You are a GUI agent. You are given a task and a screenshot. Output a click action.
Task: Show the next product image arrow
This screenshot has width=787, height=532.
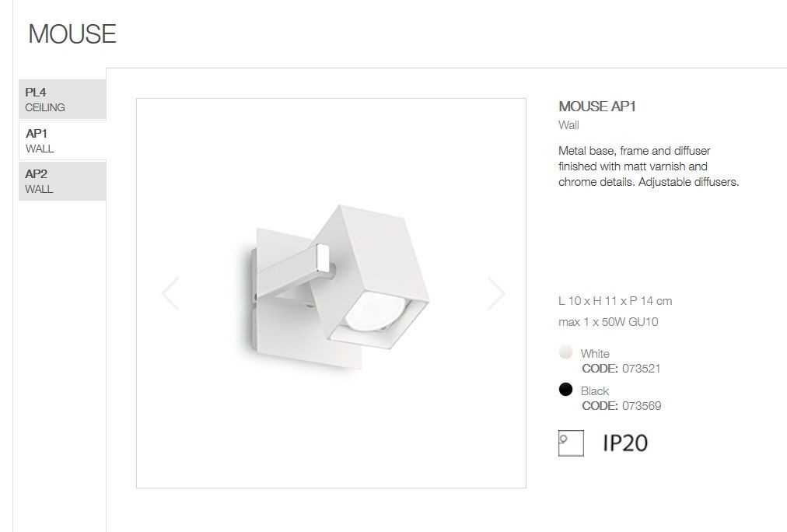click(x=496, y=293)
